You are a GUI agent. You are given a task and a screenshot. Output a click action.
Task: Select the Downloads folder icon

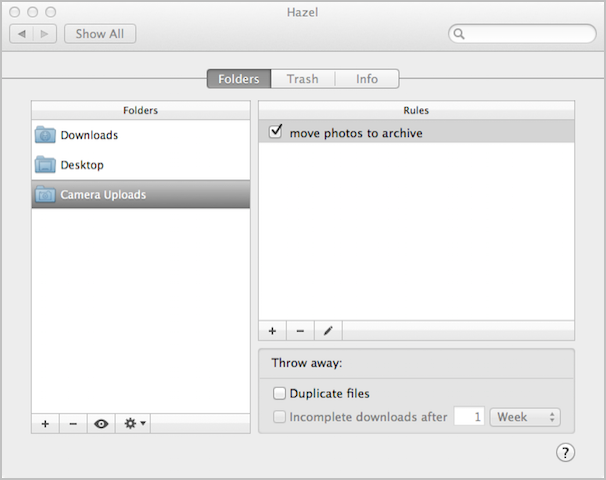point(45,135)
